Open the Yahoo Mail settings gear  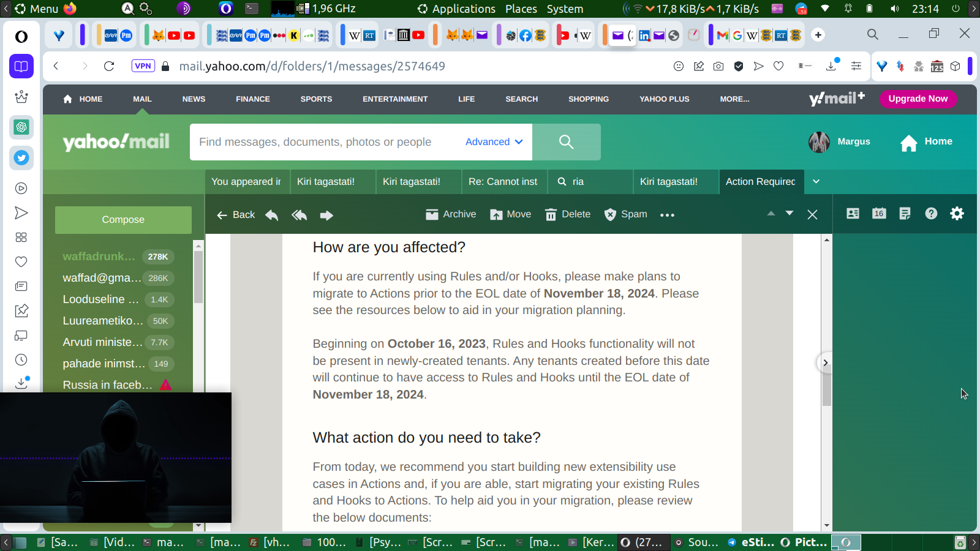(957, 213)
